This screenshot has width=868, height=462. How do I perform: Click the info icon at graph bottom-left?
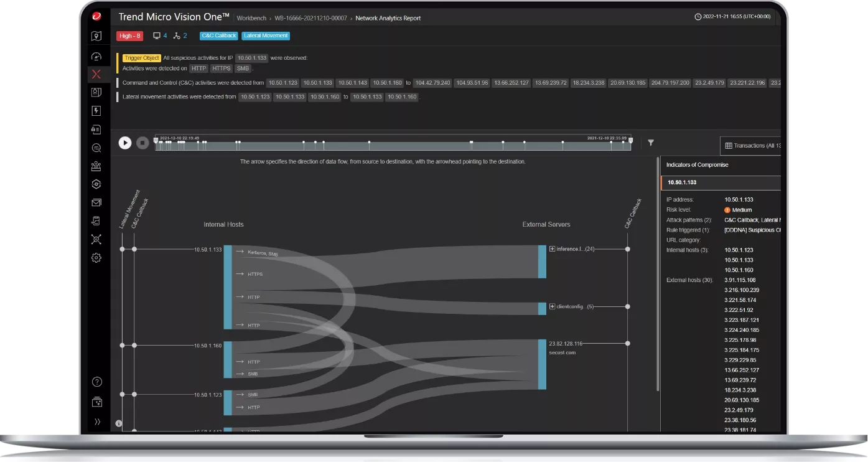pyautogui.click(x=119, y=423)
